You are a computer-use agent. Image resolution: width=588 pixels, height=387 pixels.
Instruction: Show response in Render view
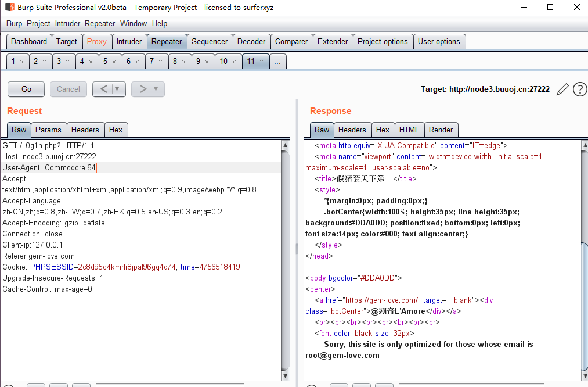coord(441,130)
